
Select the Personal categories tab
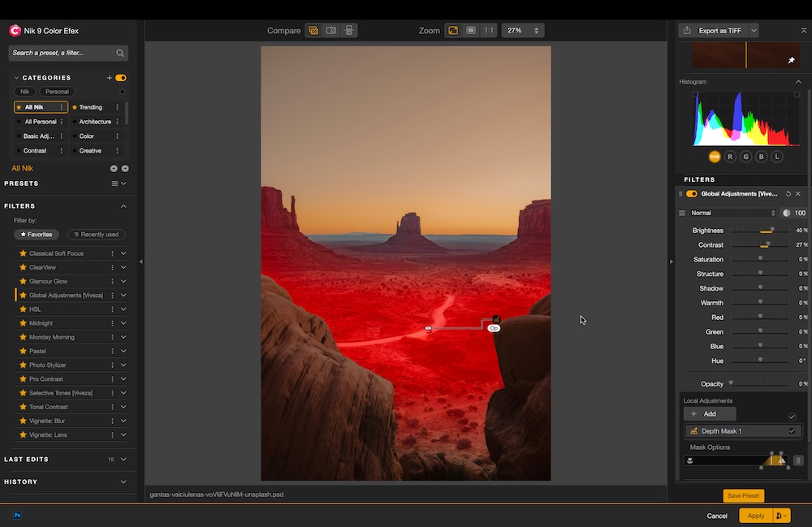tap(57, 92)
